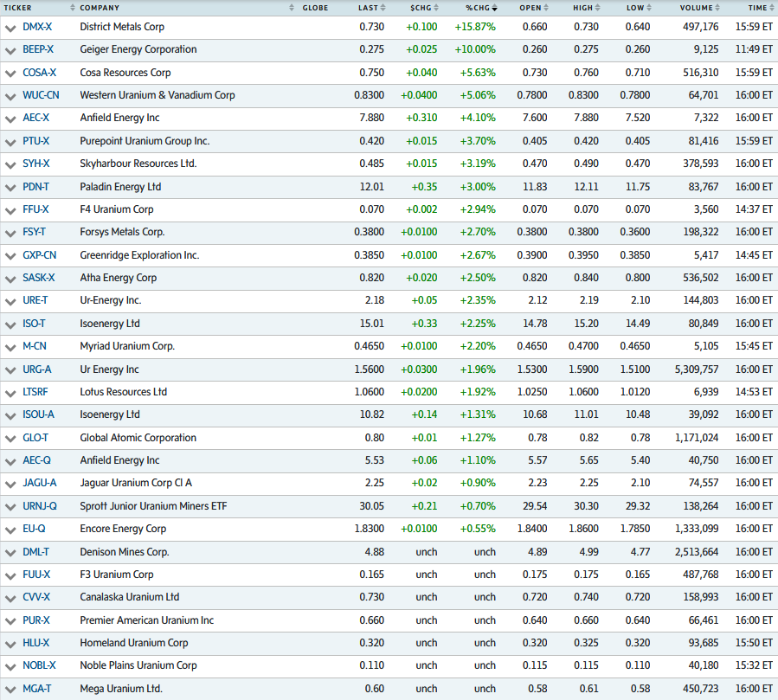This screenshot has height=700, width=778.
Task: Click Jaguar Uranium Corp Cl A name
Action: click(x=136, y=483)
